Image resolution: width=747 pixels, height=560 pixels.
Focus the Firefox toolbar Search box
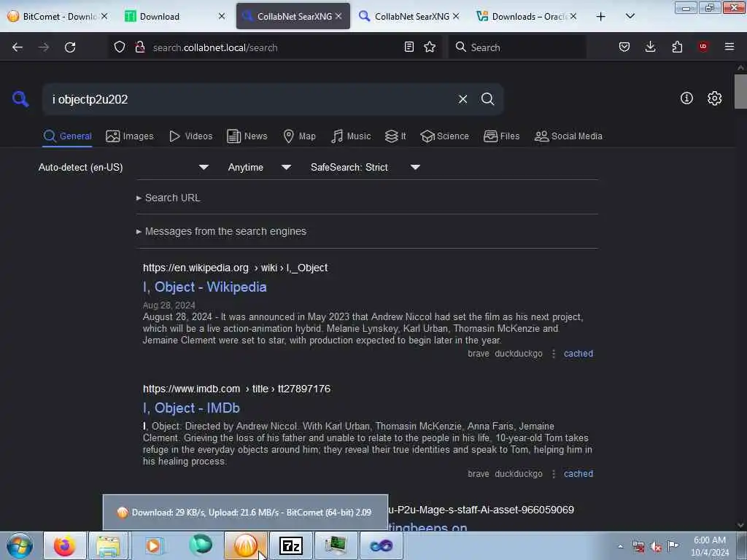click(x=517, y=47)
